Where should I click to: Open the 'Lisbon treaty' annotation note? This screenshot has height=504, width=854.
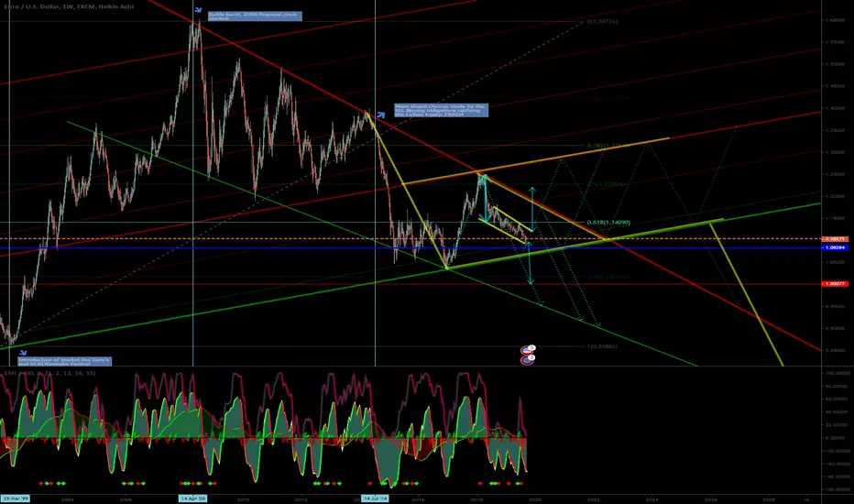[x=441, y=111]
